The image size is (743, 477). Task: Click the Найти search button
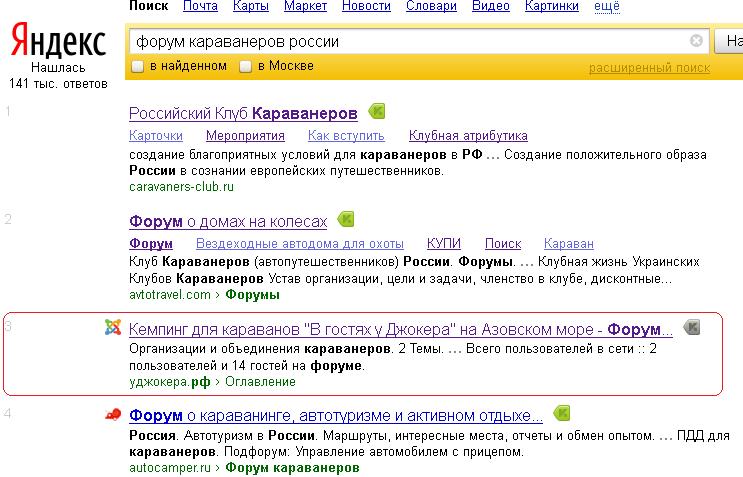click(729, 41)
